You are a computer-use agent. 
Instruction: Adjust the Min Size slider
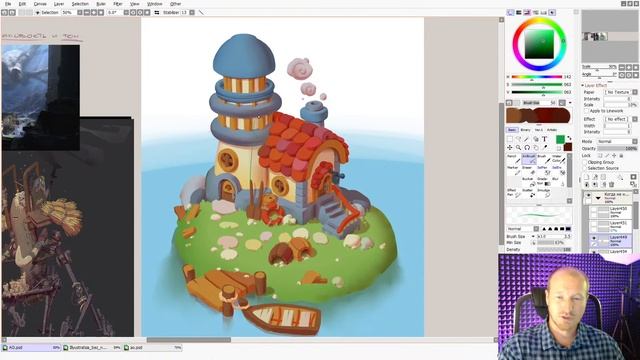[x=554, y=242]
